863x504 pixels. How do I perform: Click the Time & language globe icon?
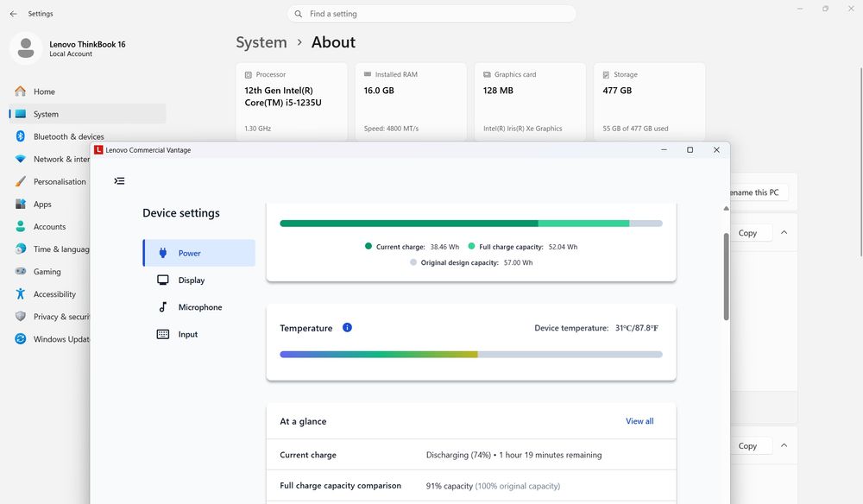point(21,249)
